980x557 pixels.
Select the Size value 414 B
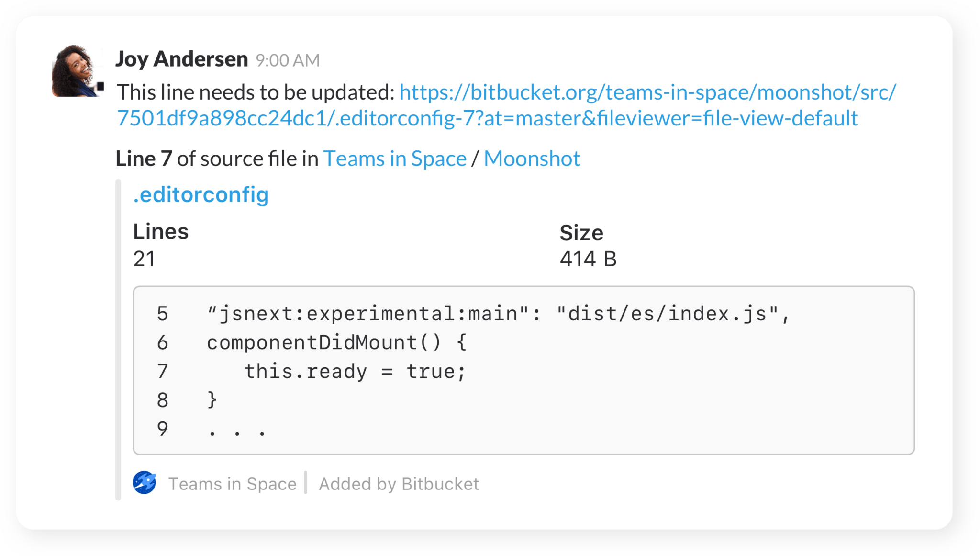(x=589, y=259)
